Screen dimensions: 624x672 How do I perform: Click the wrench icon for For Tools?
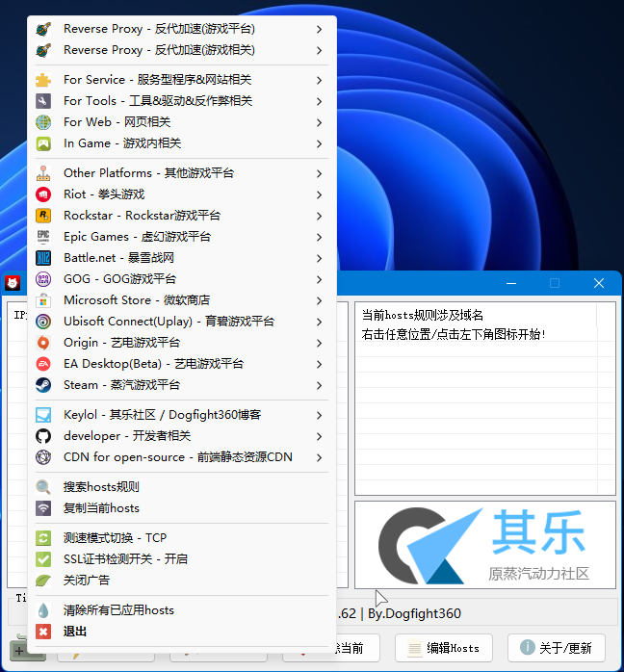tap(43, 101)
